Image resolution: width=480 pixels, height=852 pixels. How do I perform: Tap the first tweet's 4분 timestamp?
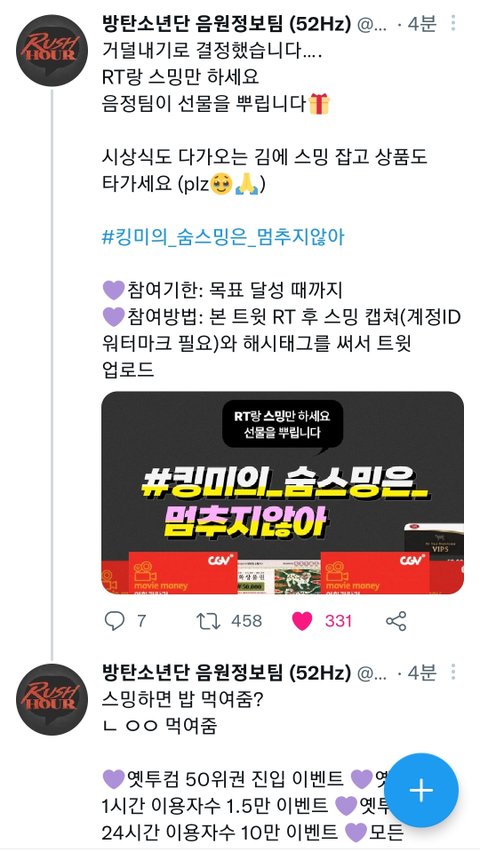click(421, 23)
